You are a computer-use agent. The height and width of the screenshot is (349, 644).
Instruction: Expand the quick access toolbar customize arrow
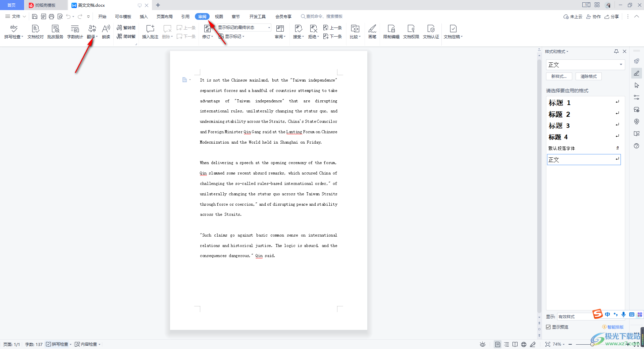tap(89, 16)
